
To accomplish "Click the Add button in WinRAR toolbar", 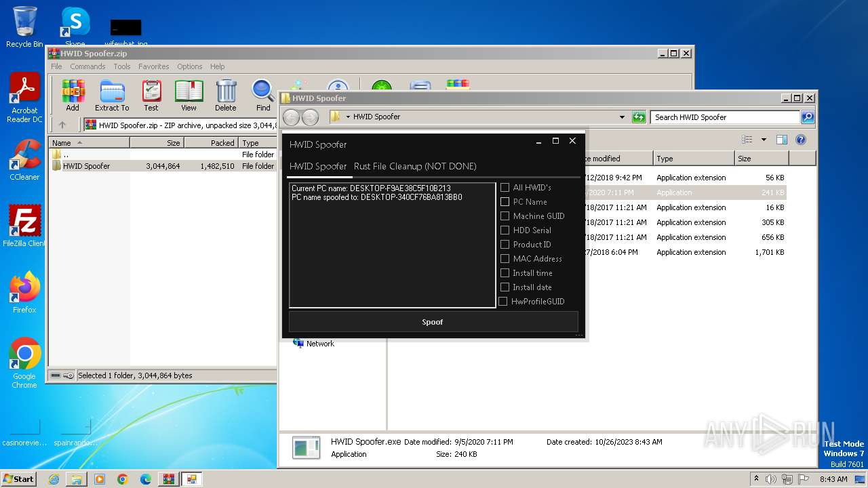I will click(x=73, y=95).
